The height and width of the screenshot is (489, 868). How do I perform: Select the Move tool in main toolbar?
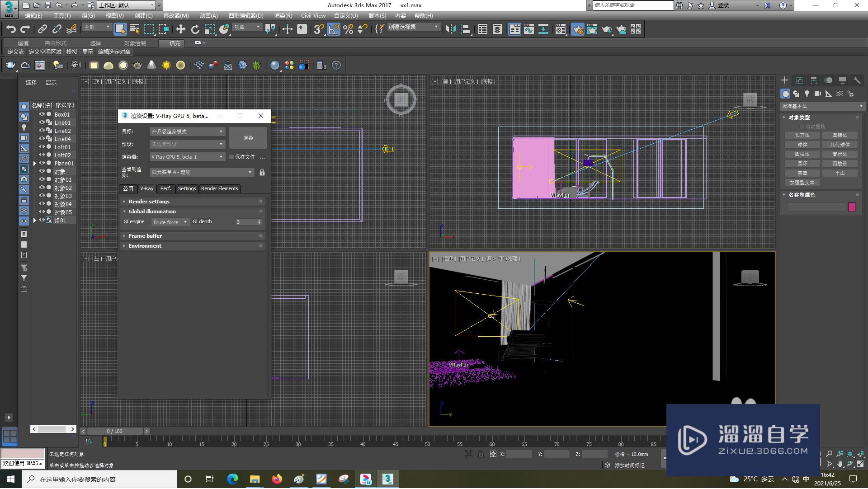[180, 29]
